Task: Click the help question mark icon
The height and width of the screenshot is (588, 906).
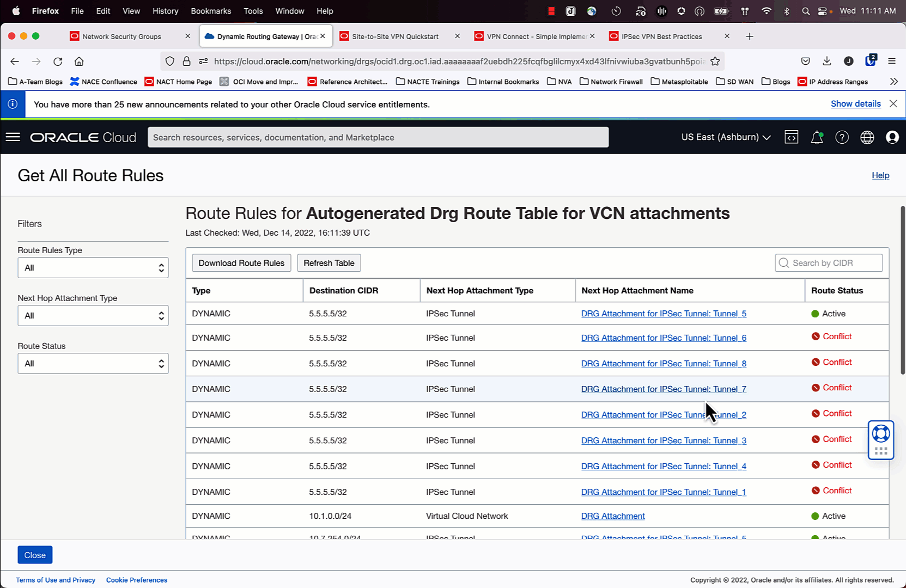Action: click(842, 137)
